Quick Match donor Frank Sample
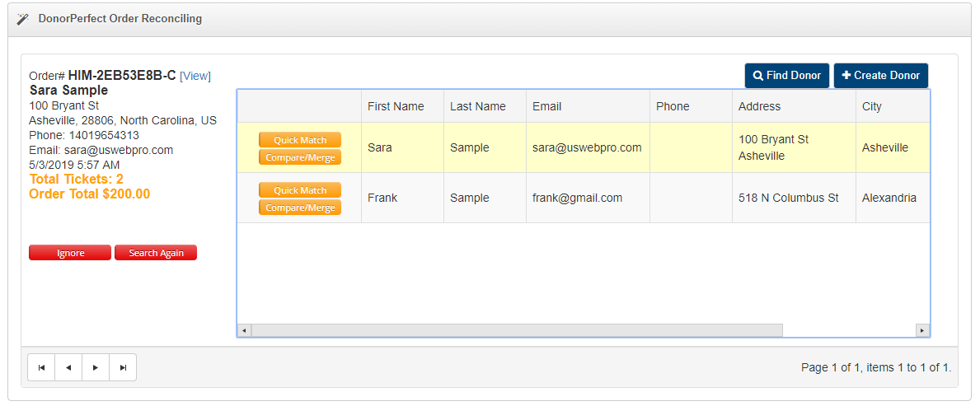The height and width of the screenshot is (406, 980). [299, 190]
